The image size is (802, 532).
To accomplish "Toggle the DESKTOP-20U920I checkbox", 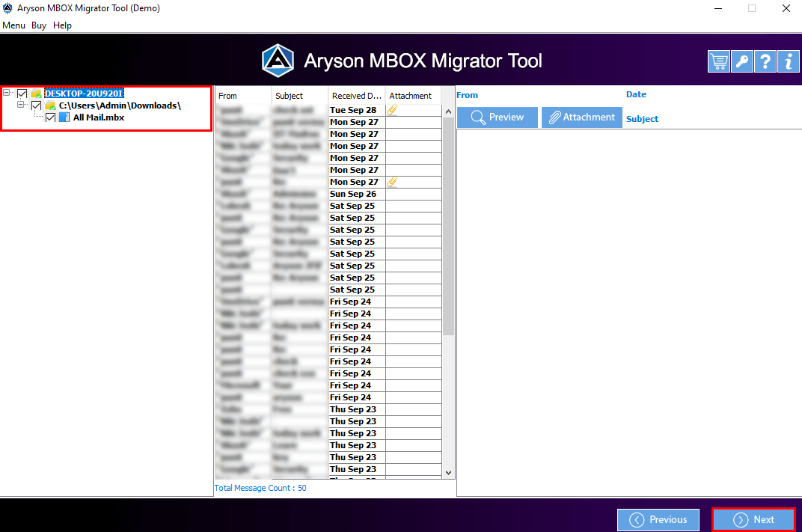I will point(22,94).
